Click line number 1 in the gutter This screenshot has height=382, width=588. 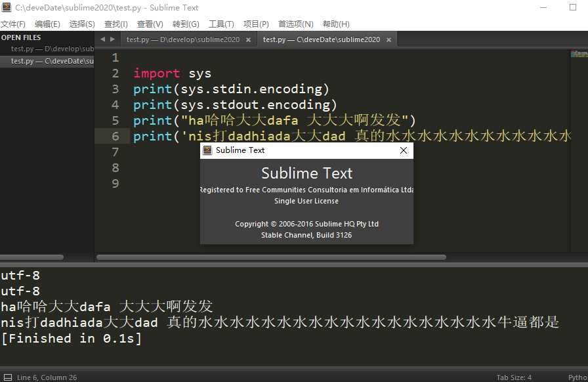(x=115, y=57)
